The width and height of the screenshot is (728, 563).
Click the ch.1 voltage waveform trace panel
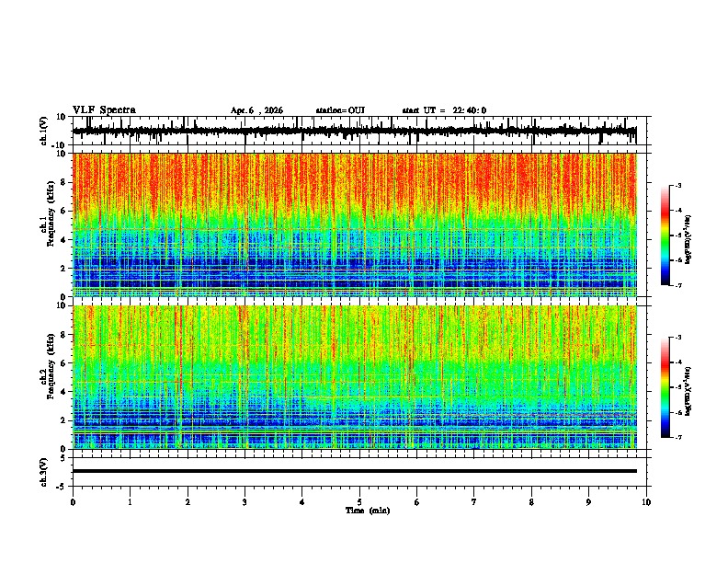(x=359, y=131)
